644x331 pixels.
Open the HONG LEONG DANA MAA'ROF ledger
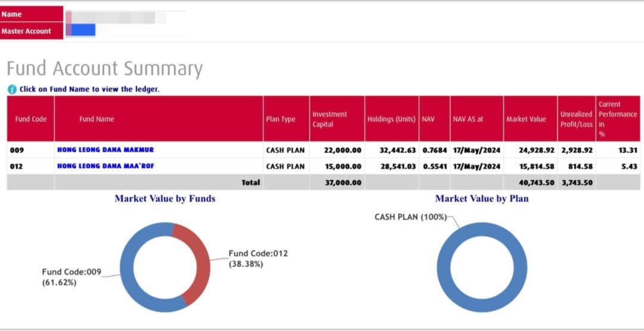pyautogui.click(x=106, y=166)
